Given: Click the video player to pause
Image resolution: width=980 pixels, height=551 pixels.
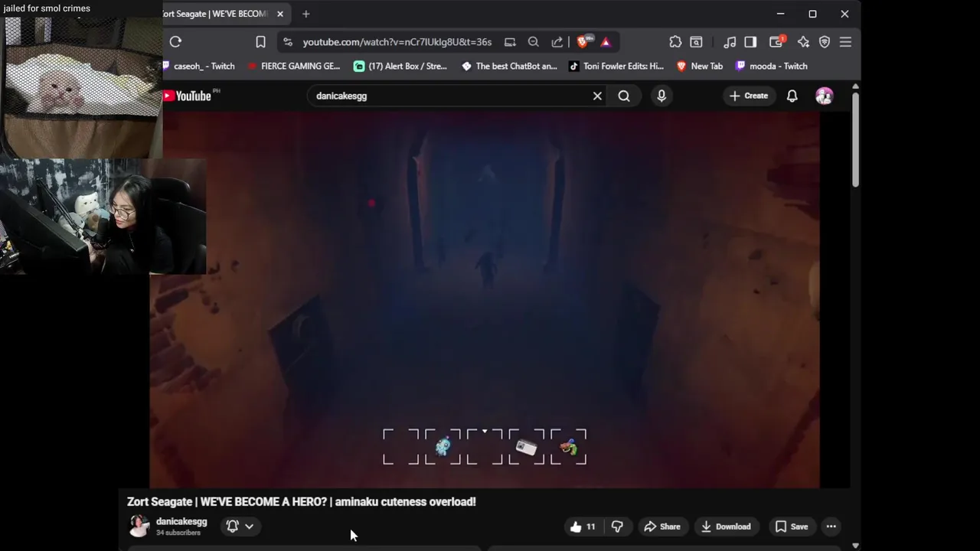Looking at the screenshot, I should point(485,298).
